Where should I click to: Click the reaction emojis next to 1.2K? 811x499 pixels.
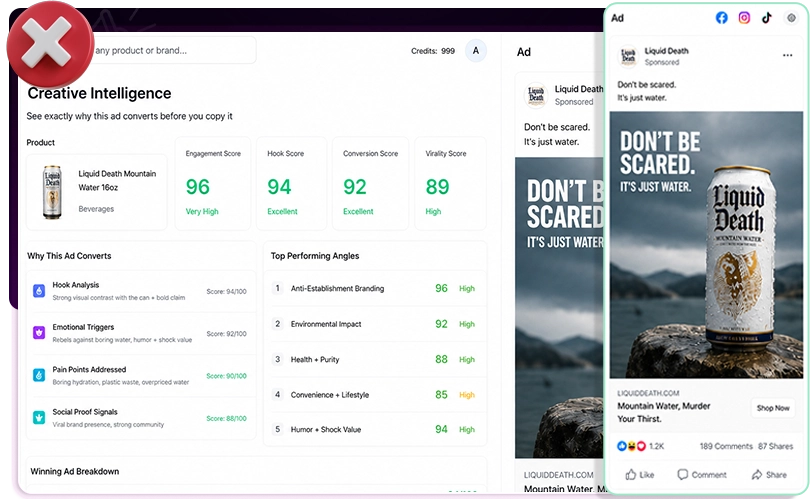click(x=632, y=446)
